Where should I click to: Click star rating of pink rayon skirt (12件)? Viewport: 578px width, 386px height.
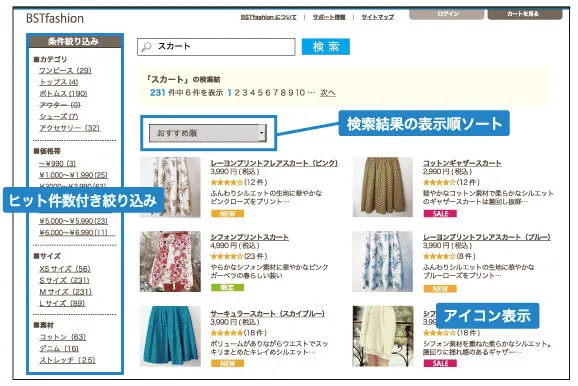coord(227,182)
